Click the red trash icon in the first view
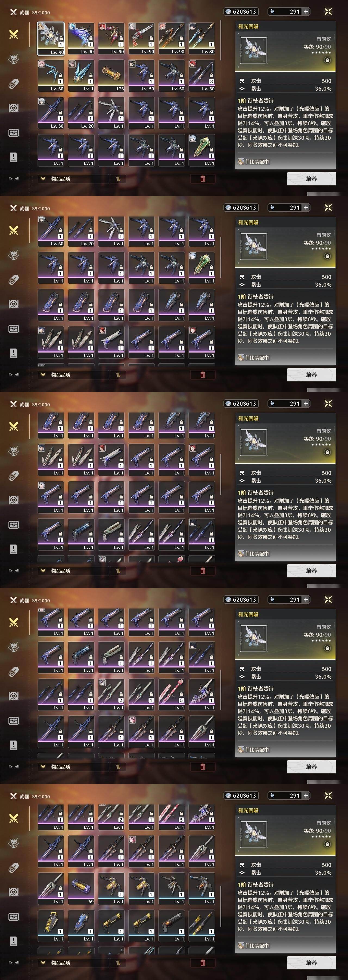The height and width of the screenshot is (980, 348). tap(203, 179)
